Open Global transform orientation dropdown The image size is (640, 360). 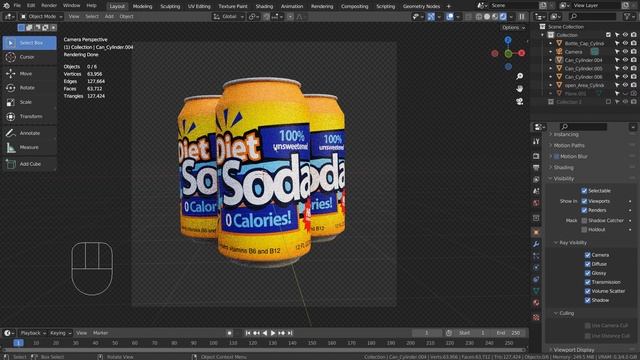tap(229, 17)
